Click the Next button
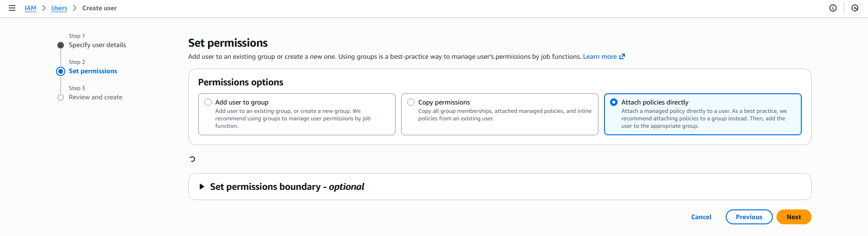The width and height of the screenshot is (868, 236). coord(793,217)
